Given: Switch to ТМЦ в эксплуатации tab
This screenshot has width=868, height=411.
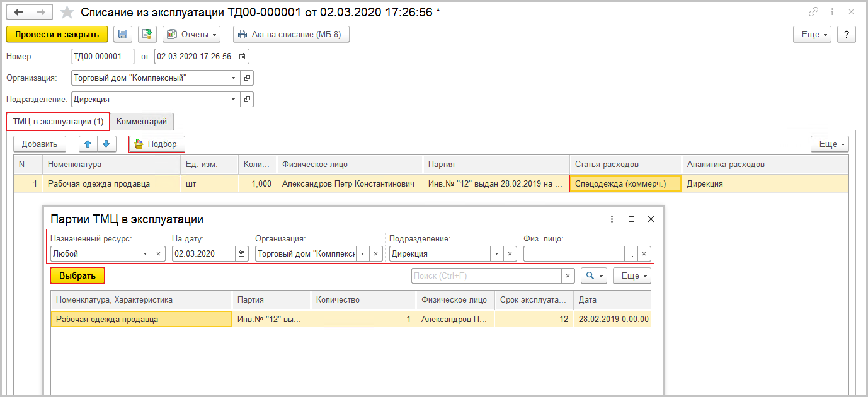Looking at the screenshot, I should 58,121.
